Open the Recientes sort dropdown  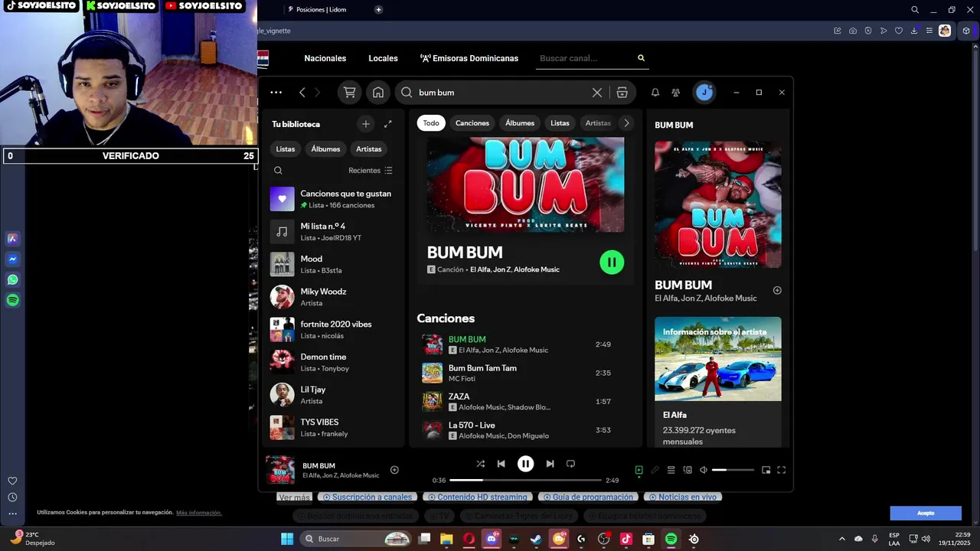coord(371,171)
